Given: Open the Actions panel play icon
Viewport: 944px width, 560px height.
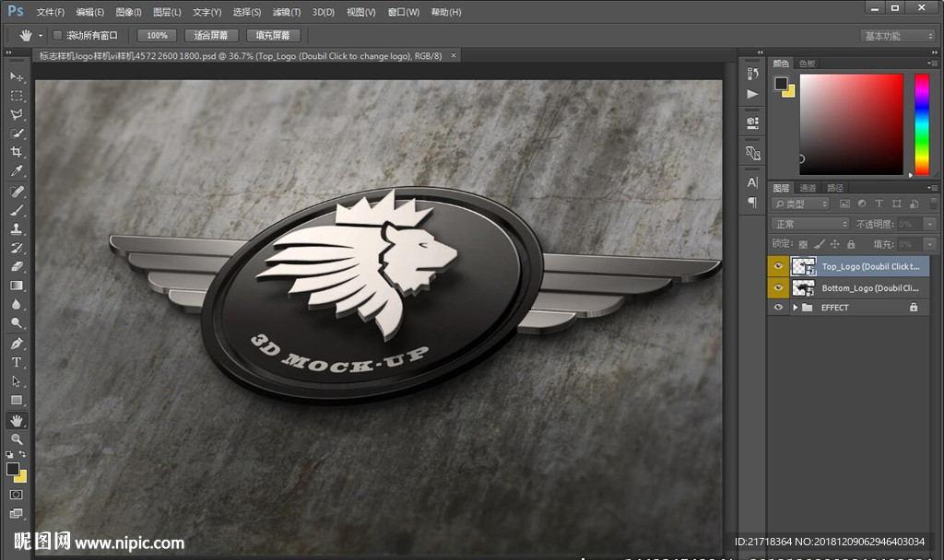Looking at the screenshot, I should [x=752, y=94].
